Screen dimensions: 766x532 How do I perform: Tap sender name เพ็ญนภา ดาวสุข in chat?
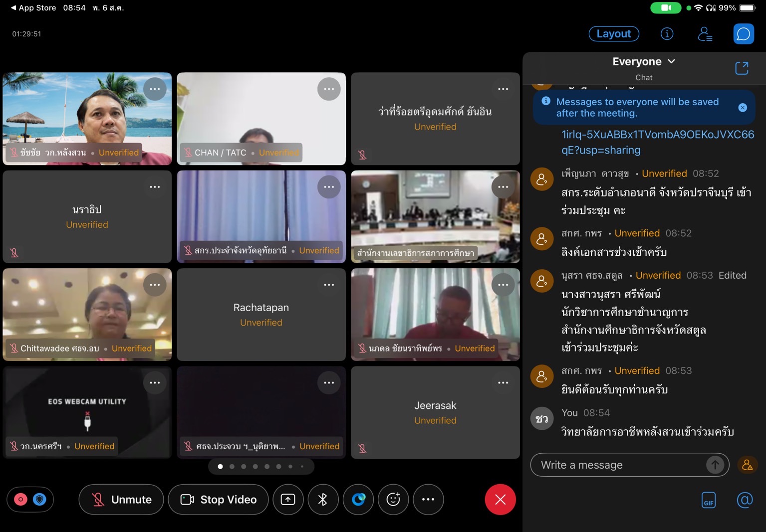pyautogui.click(x=595, y=174)
